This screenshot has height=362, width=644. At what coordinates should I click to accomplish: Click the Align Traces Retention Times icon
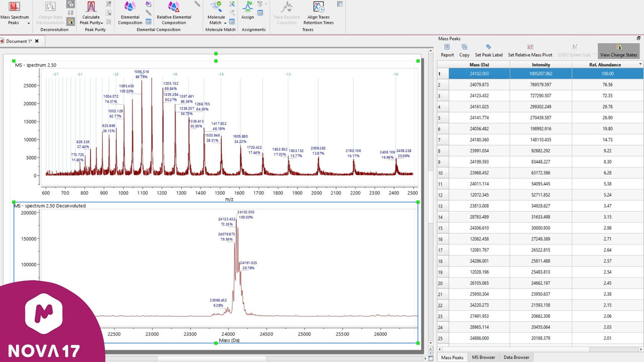tap(318, 7)
